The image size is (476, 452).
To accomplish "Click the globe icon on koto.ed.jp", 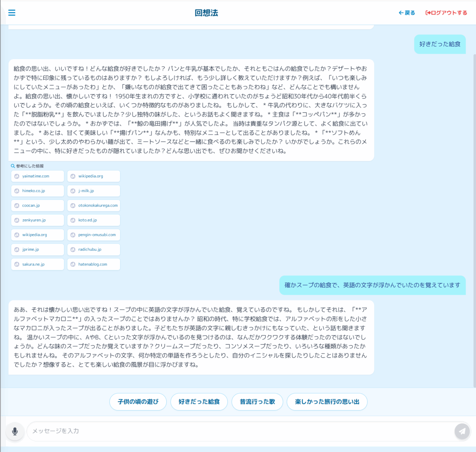I will click(73, 220).
